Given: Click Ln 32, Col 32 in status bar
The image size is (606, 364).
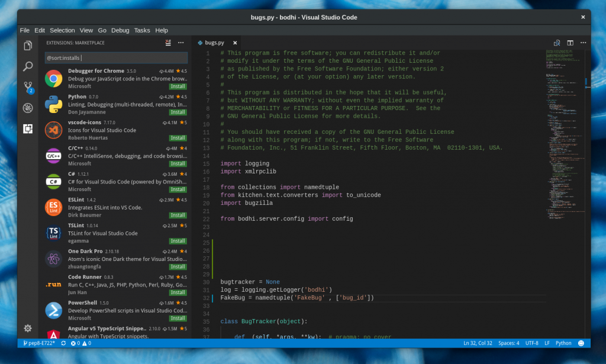Looking at the screenshot, I should 478,343.
